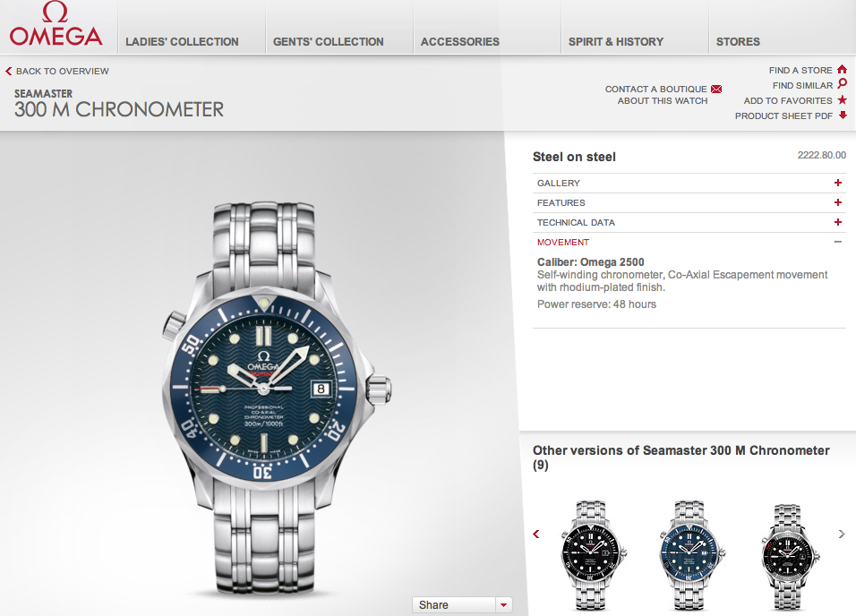Click the red previous arrow in other versions
The height and width of the screenshot is (616, 856).
point(536,535)
